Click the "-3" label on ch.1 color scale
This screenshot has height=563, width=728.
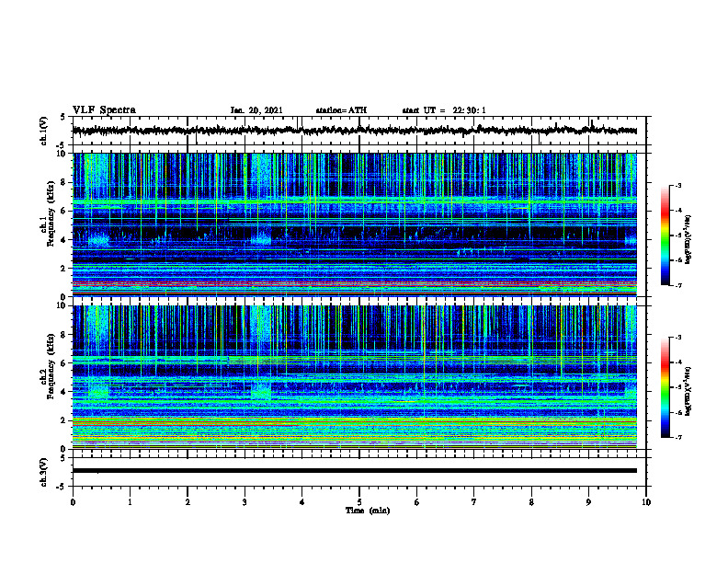[x=678, y=185]
